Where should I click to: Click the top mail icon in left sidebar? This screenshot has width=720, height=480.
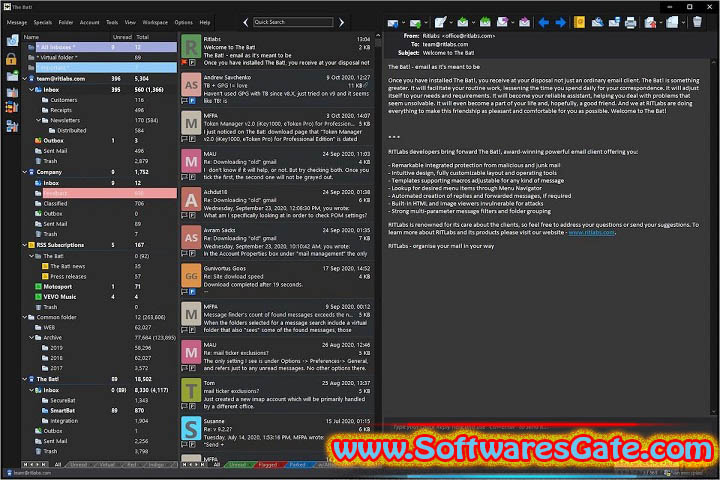(12, 40)
